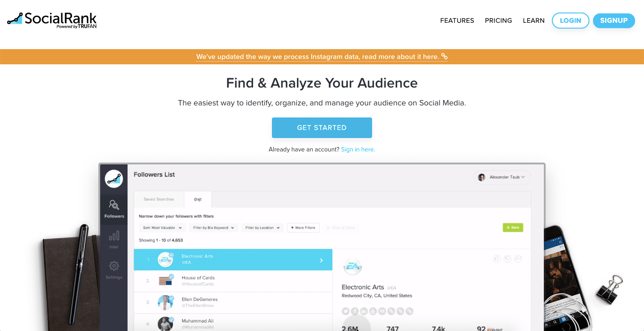The width and height of the screenshot is (644, 331).
Task: Click the chain link icon in the orange banner
Action: click(x=445, y=56)
